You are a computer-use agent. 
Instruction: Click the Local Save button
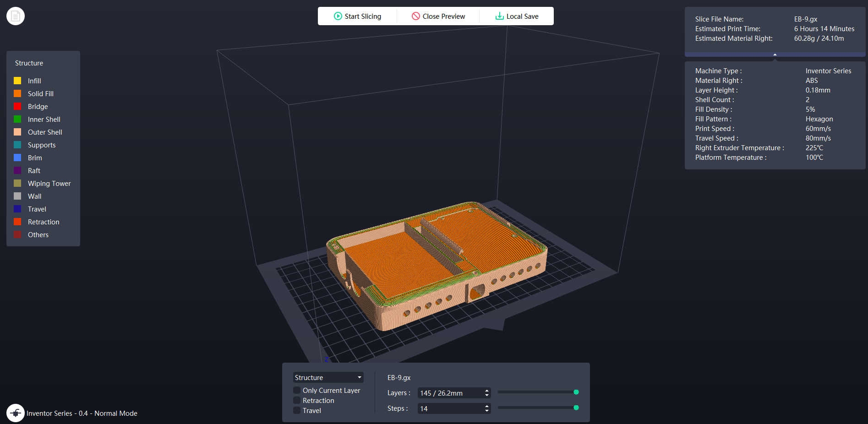click(x=517, y=16)
